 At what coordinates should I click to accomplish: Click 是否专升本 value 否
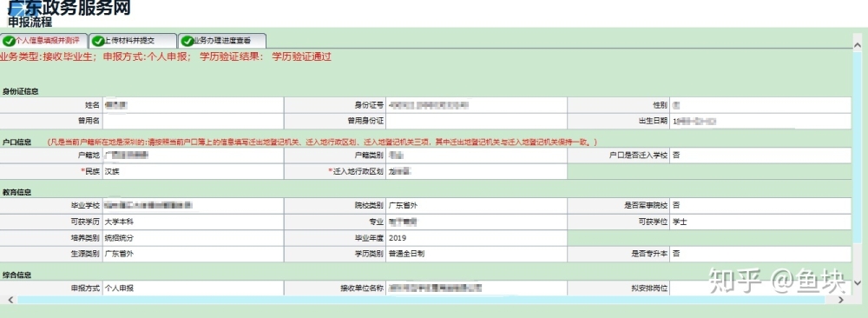point(676,255)
